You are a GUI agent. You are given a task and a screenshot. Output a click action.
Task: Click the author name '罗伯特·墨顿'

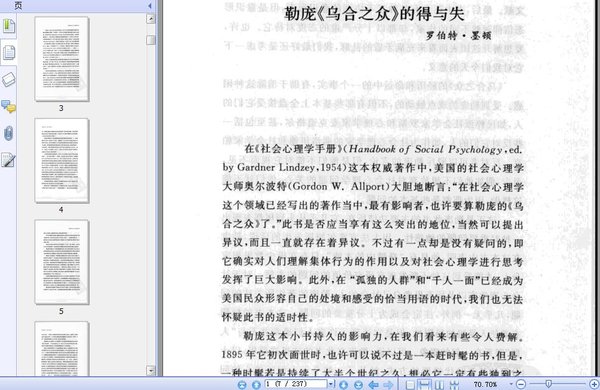[x=458, y=36]
